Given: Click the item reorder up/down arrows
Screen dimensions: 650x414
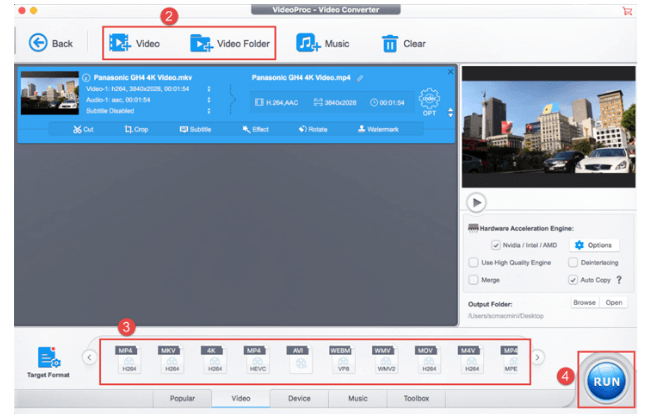Looking at the screenshot, I should [450, 112].
